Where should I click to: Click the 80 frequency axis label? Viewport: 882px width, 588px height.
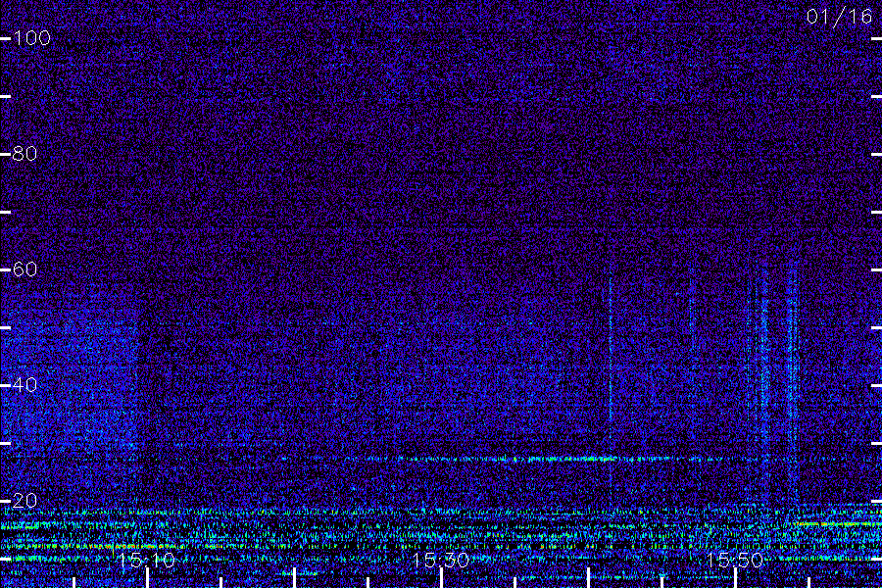click(24, 154)
